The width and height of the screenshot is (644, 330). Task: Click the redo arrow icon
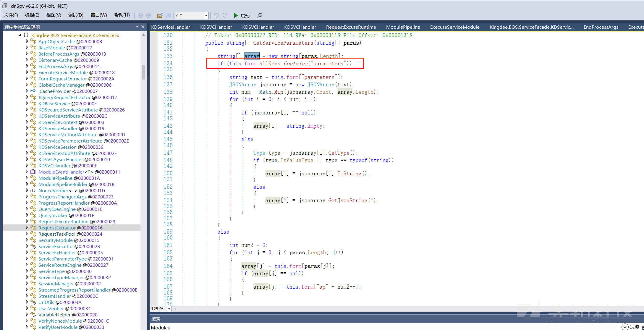225,15
